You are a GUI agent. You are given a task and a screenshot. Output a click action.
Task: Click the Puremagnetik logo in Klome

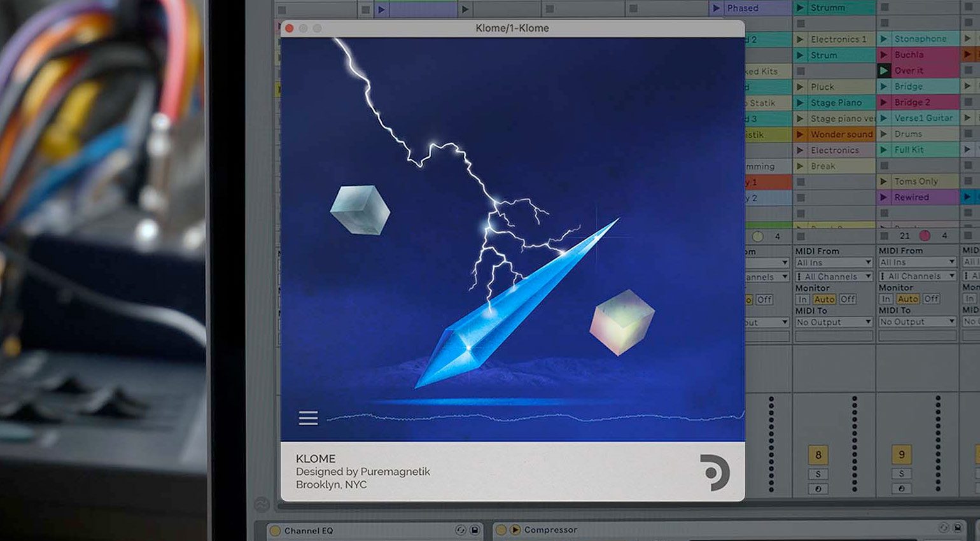714,472
